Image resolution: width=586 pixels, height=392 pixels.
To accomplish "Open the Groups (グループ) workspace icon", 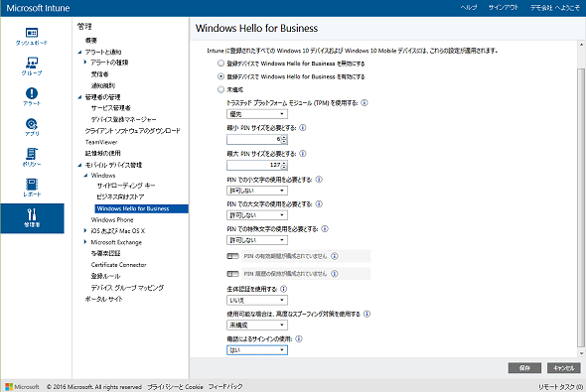I will coord(32,66).
